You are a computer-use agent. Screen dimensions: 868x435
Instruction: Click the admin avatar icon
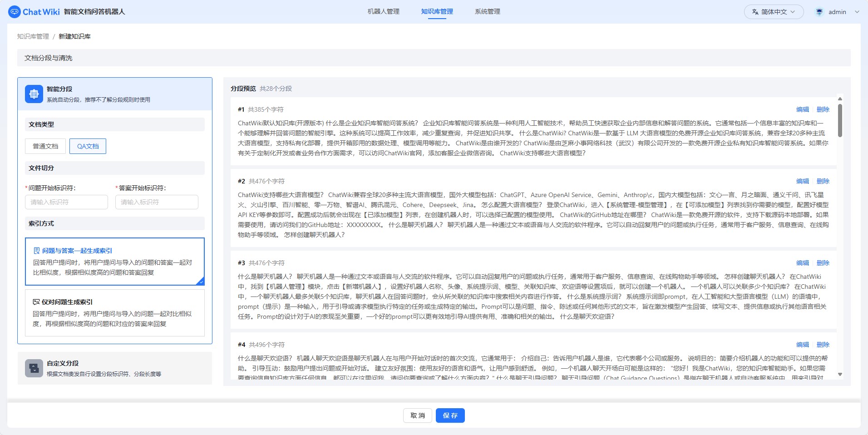pyautogui.click(x=819, y=12)
